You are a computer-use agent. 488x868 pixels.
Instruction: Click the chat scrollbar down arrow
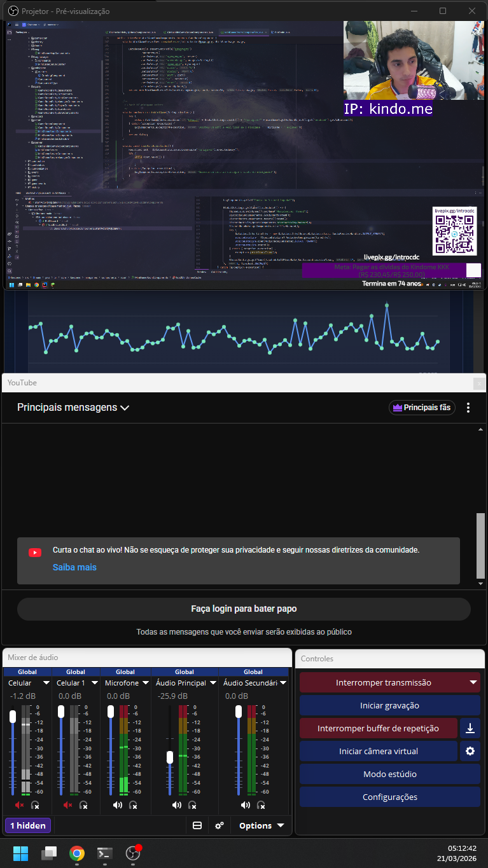click(480, 583)
